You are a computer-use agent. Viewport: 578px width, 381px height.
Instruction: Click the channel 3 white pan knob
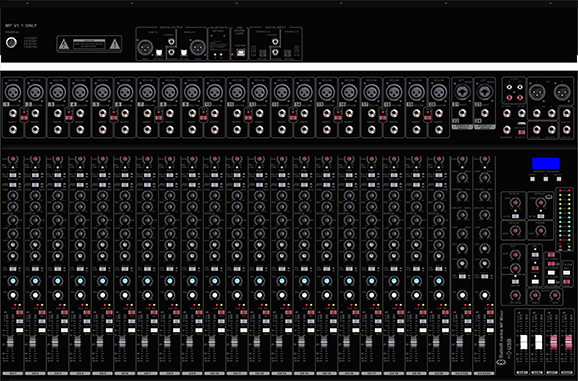(58, 295)
